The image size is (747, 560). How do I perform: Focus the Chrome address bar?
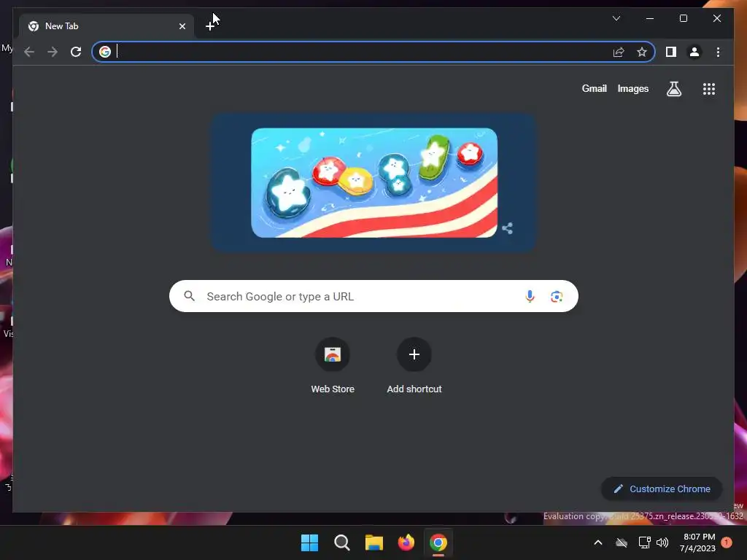[373, 52]
